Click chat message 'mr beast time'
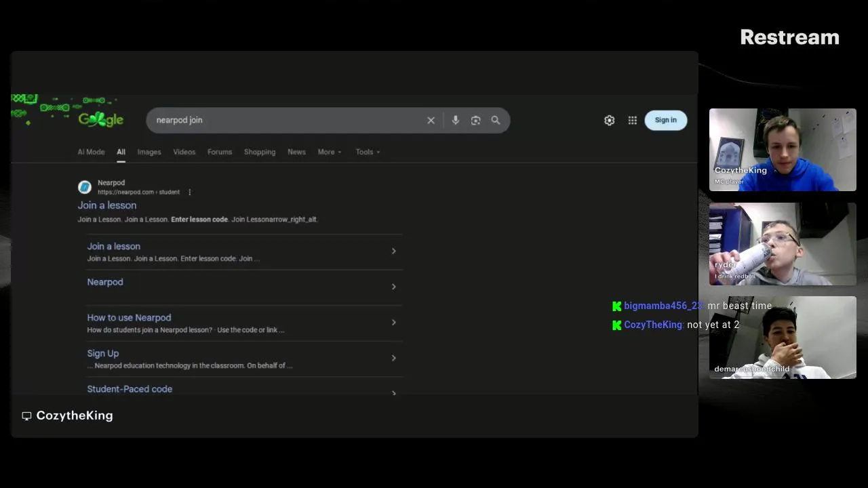This screenshot has width=868, height=488. coord(739,306)
